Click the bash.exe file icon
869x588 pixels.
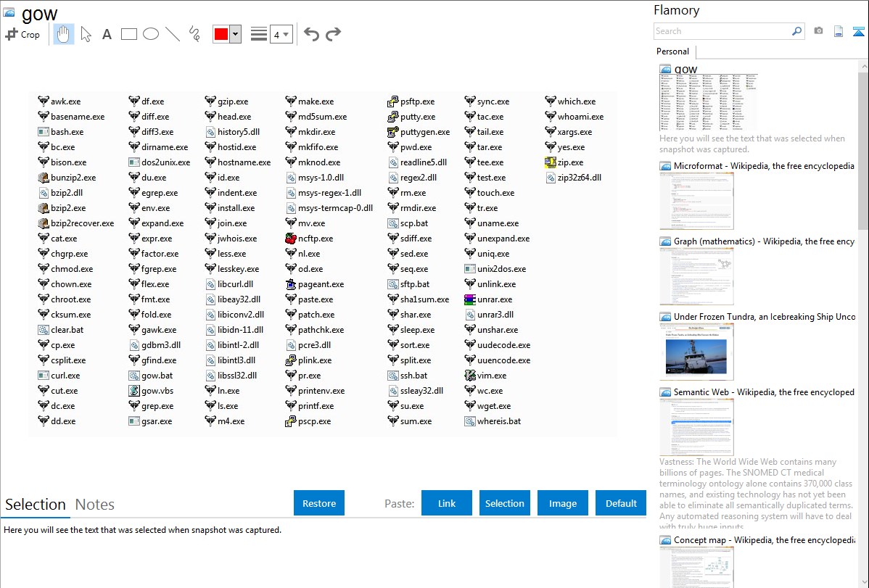[x=44, y=132]
